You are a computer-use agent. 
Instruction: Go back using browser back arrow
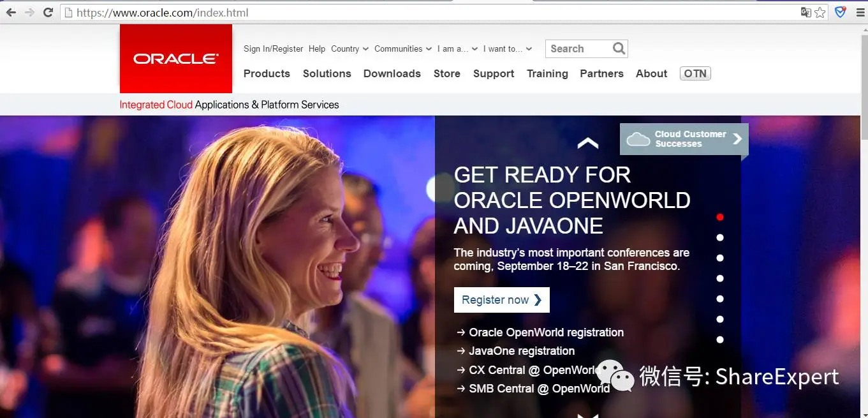click(x=11, y=12)
